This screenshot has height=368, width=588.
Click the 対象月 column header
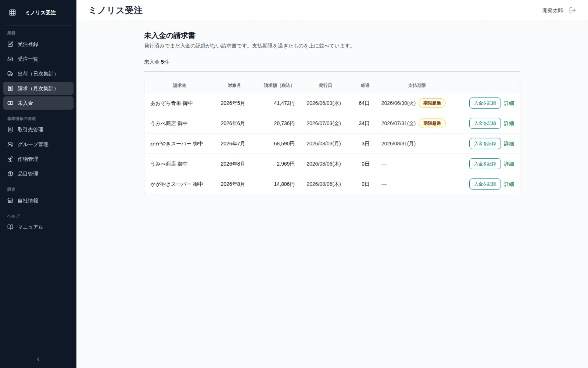(234, 85)
